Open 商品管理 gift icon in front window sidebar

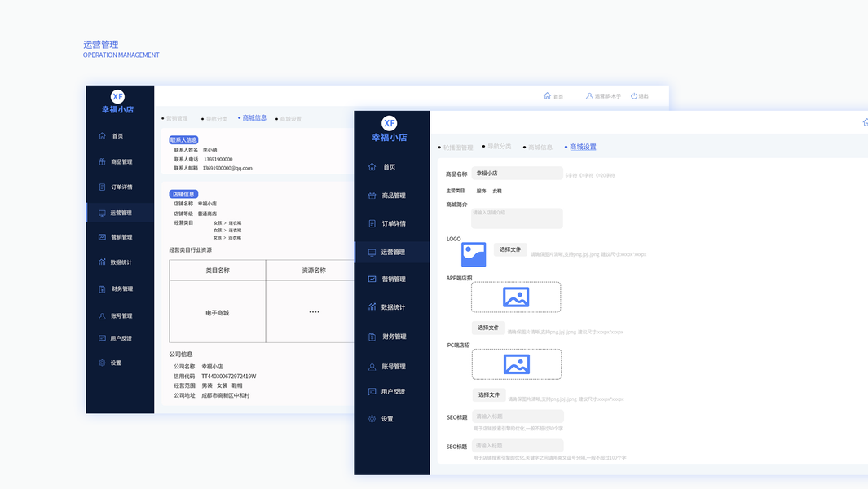point(372,195)
